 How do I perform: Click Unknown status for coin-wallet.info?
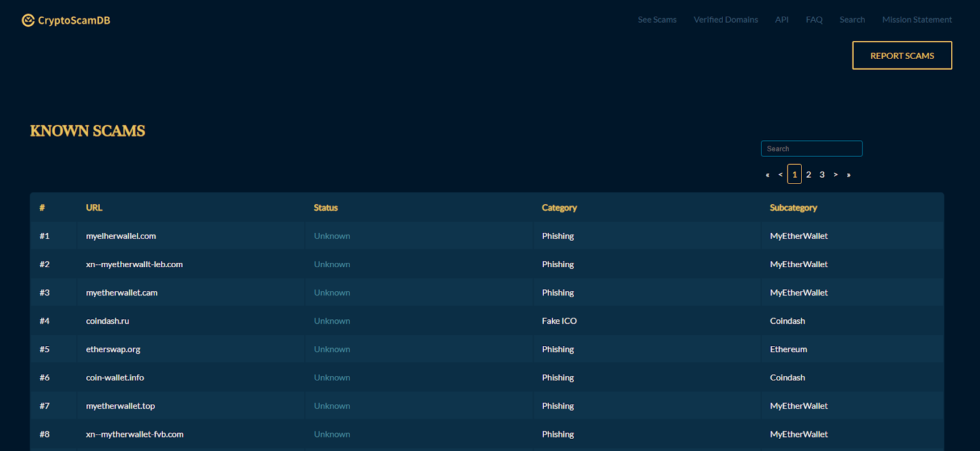pos(332,377)
